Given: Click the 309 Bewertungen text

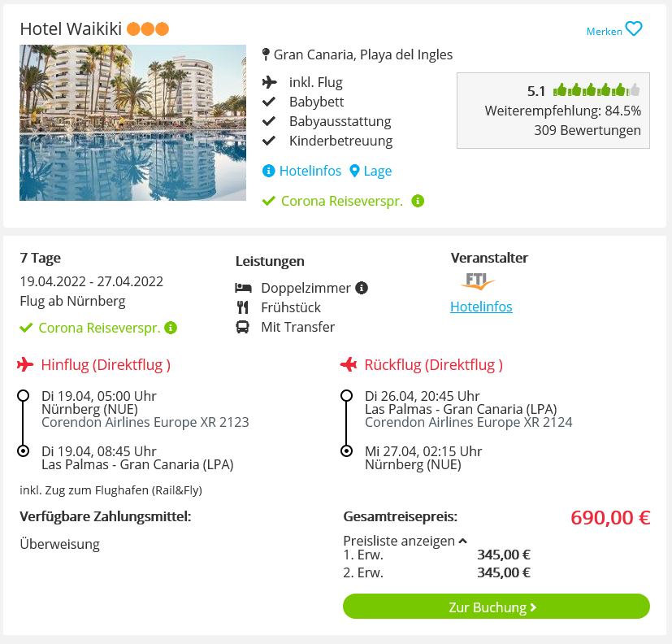Looking at the screenshot, I should tap(587, 130).
